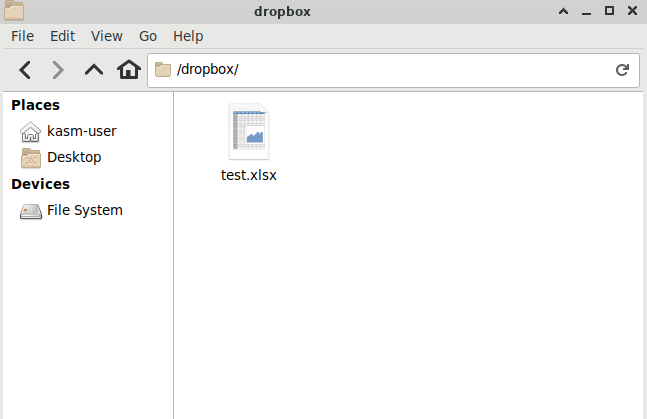Minimize the dropbox window
647x419 pixels.
coord(588,11)
